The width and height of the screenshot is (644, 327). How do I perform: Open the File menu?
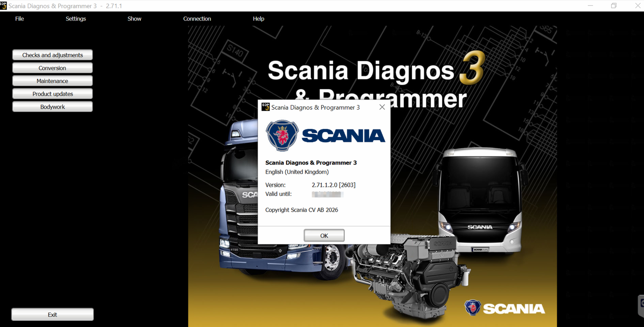19,19
